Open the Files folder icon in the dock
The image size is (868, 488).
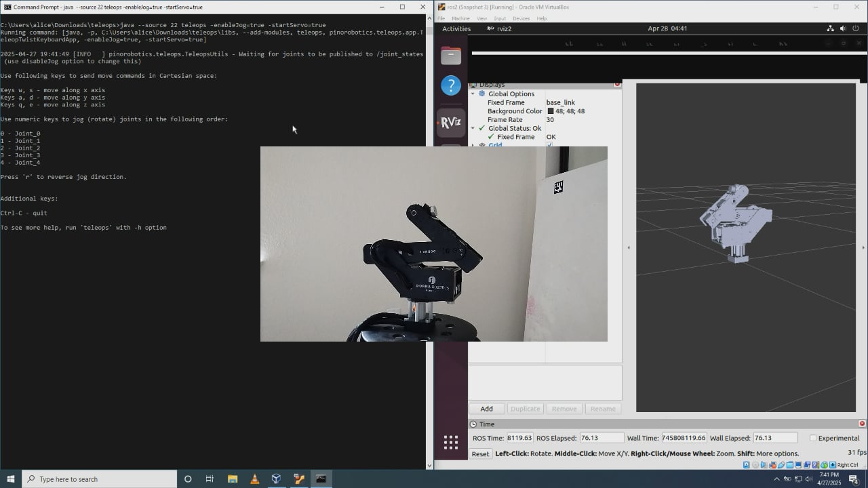click(x=451, y=56)
